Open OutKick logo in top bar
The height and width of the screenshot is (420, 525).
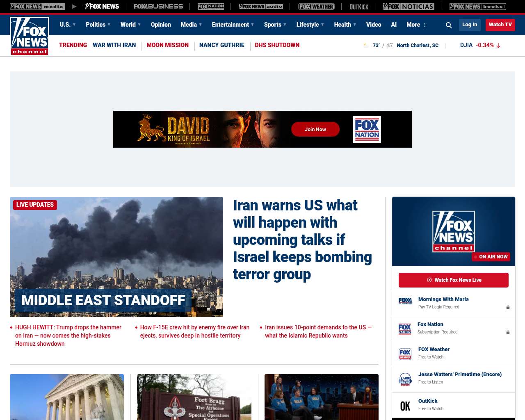tap(359, 7)
